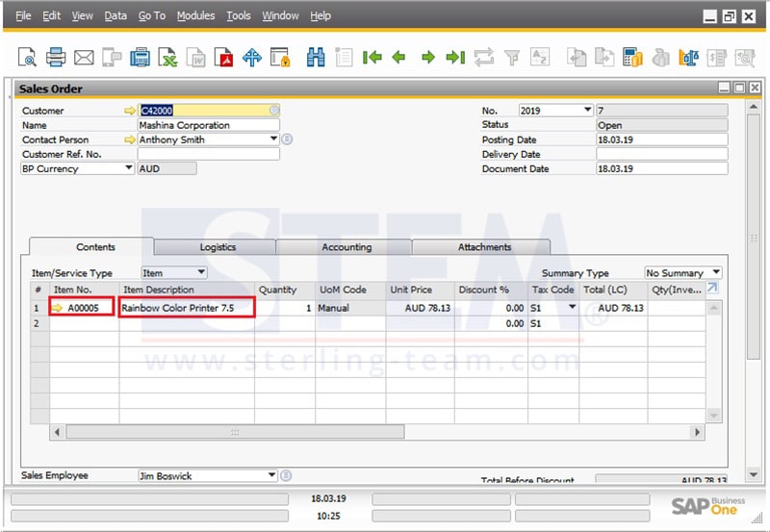
Task: Open the Contact Person link arrow
Action: click(x=129, y=139)
